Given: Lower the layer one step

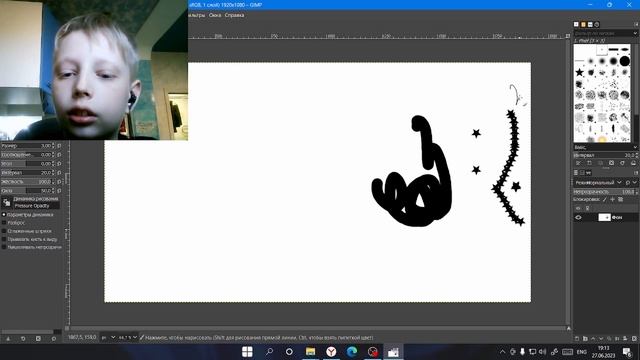Looking at the screenshot, I should click(x=601, y=339).
